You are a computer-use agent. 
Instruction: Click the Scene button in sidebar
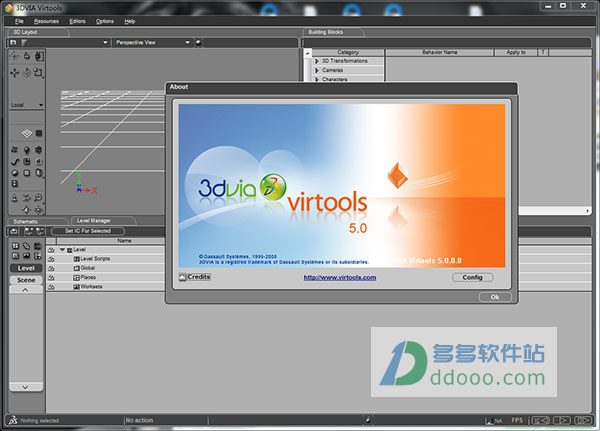click(26, 280)
